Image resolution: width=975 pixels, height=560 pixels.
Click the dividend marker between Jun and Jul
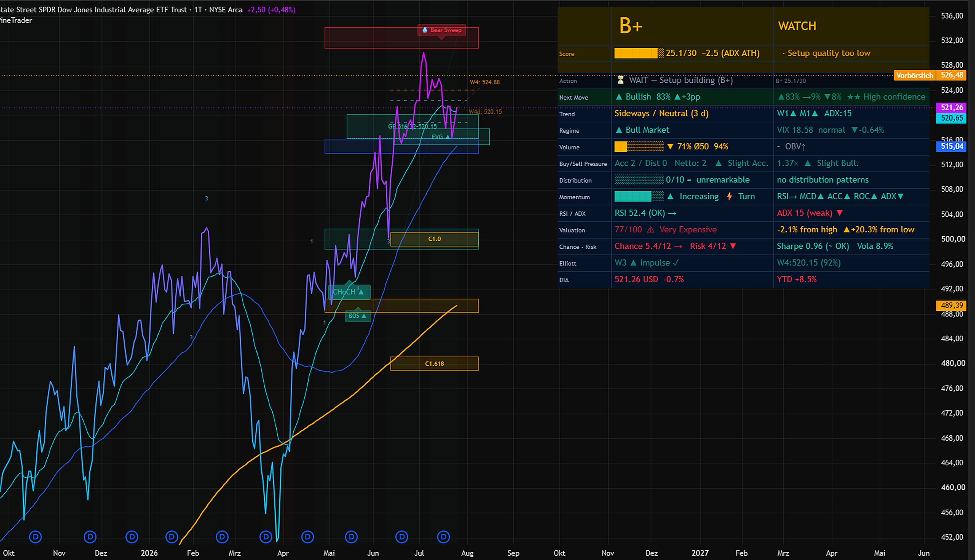pyautogui.click(x=402, y=537)
